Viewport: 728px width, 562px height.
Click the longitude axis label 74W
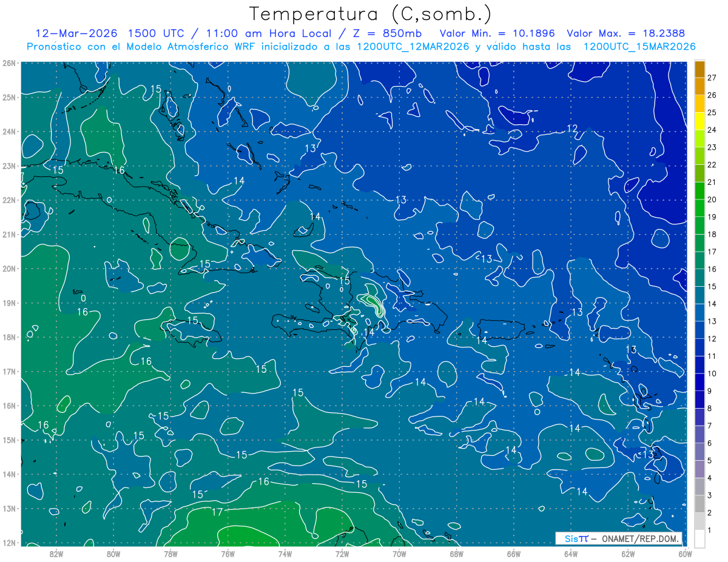point(285,554)
